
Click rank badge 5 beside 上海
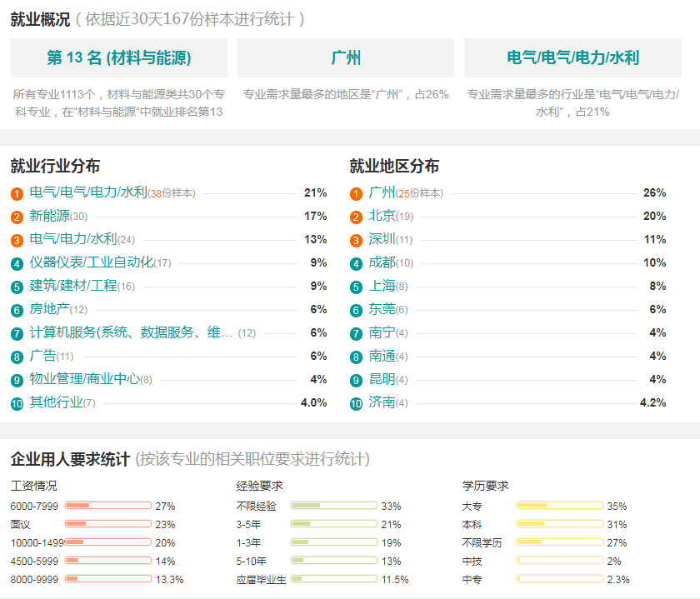coord(356,287)
